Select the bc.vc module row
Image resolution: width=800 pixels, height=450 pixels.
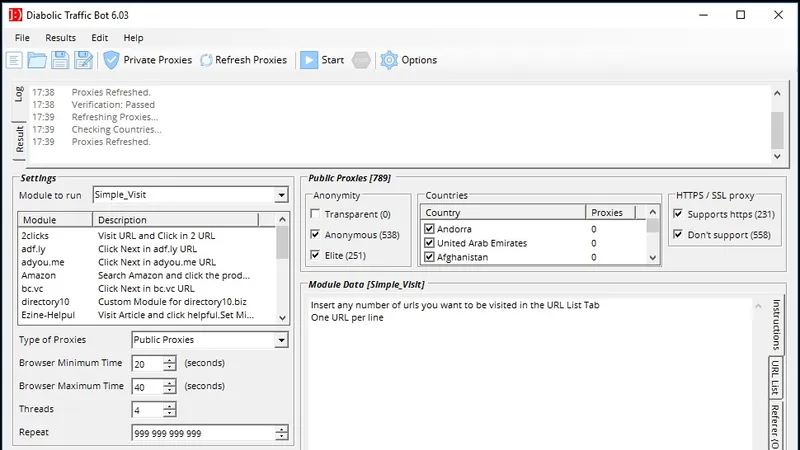[147, 289]
